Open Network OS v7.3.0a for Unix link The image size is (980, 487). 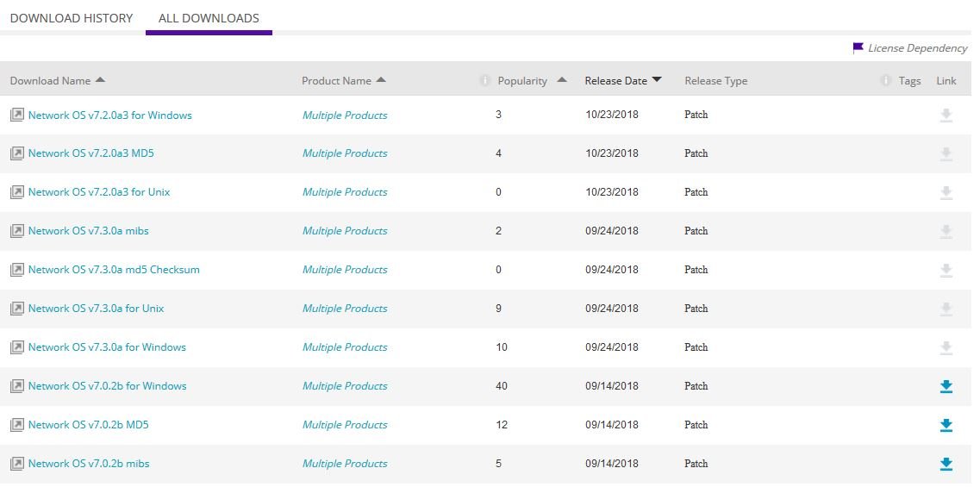point(96,309)
